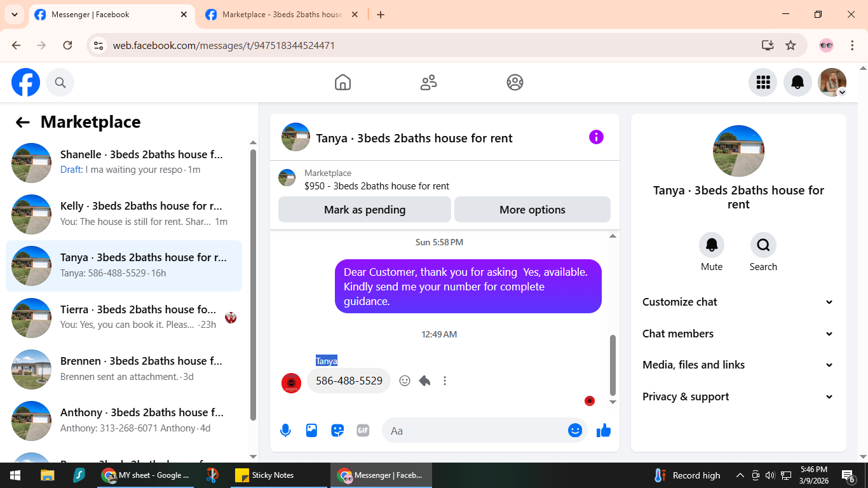Open conversation information purple icon

pyautogui.click(x=596, y=137)
